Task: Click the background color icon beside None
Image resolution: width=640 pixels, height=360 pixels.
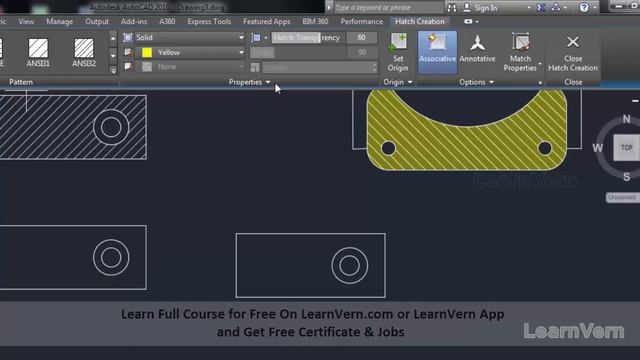Action: pyautogui.click(x=128, y=67)
